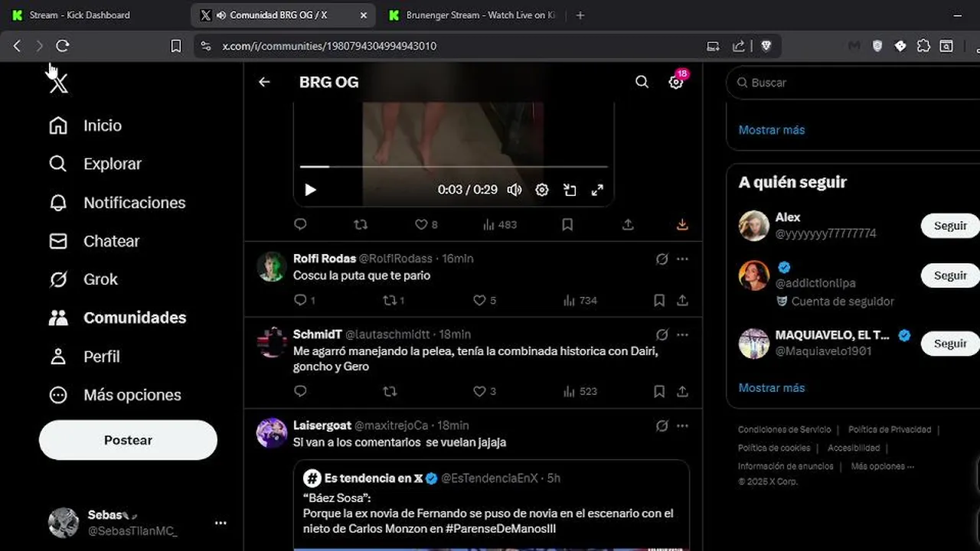The image size is (980, 551).
Task: Toggle video picture-in-picture mode
Action: coord(570,190)
